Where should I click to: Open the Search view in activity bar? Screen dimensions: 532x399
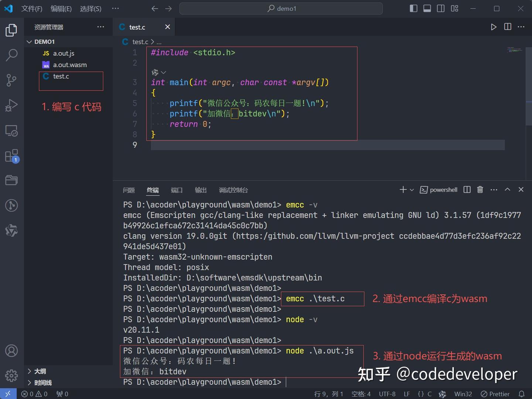11,55
